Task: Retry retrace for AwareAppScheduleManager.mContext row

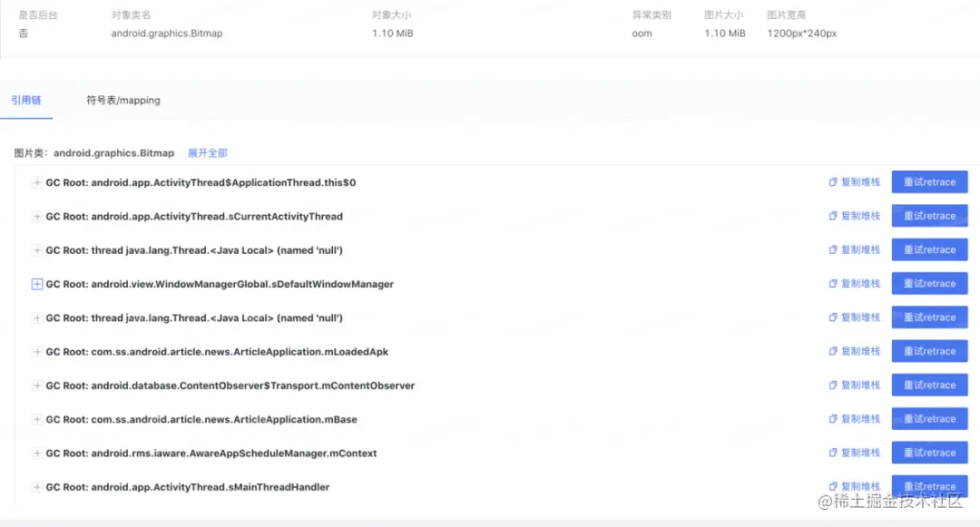Action: coord(929,453)
